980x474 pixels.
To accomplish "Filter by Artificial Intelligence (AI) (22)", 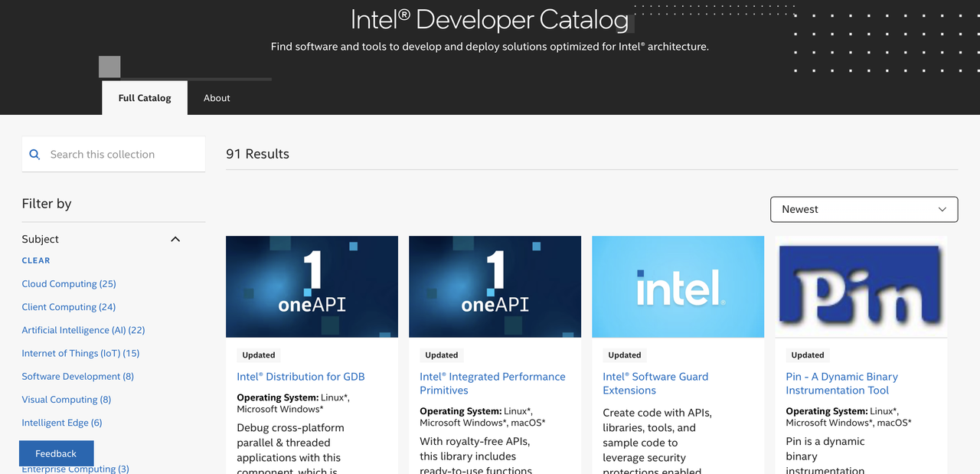I will click(83, 330).
